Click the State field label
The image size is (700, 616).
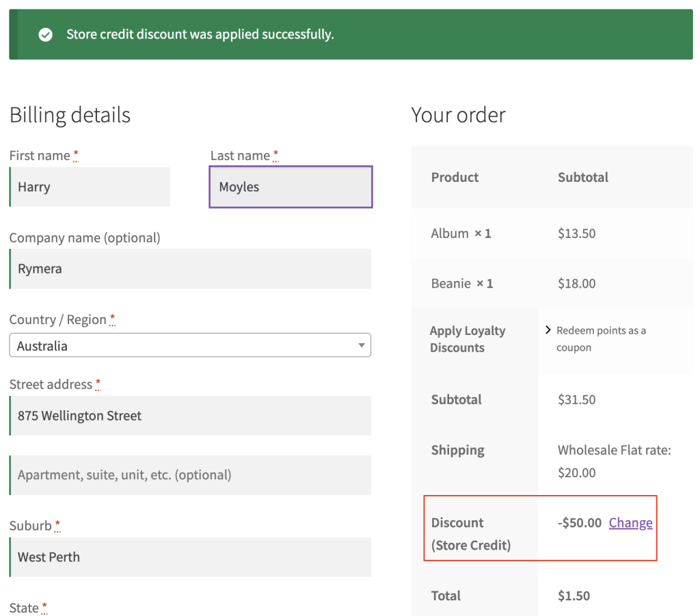(28, 608)
